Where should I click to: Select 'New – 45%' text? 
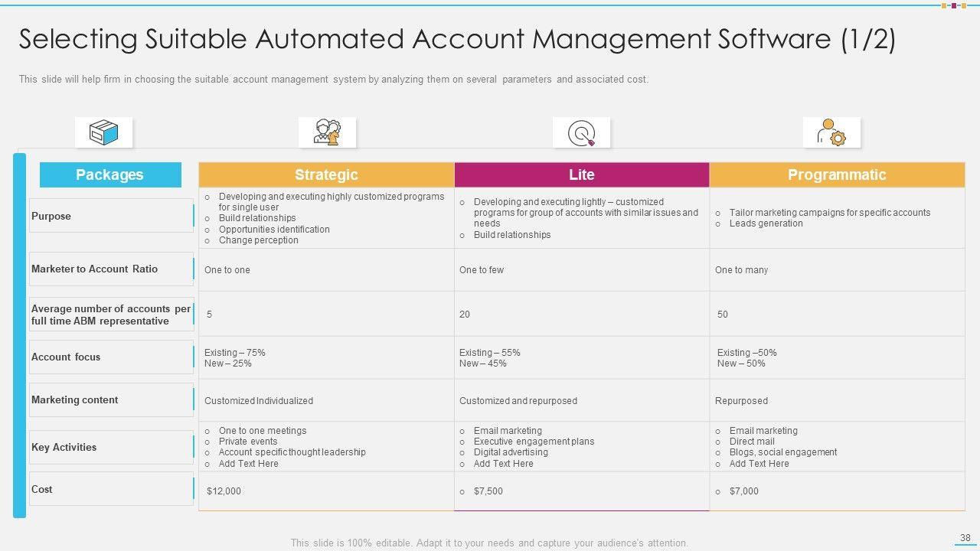[483, 364]
